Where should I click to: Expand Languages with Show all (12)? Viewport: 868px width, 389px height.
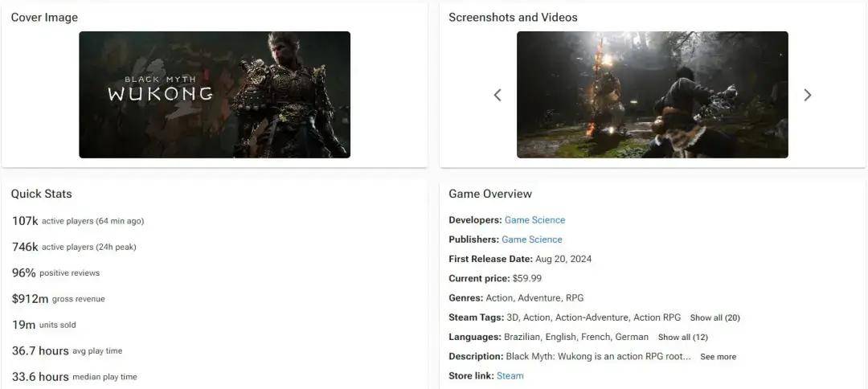682,338
